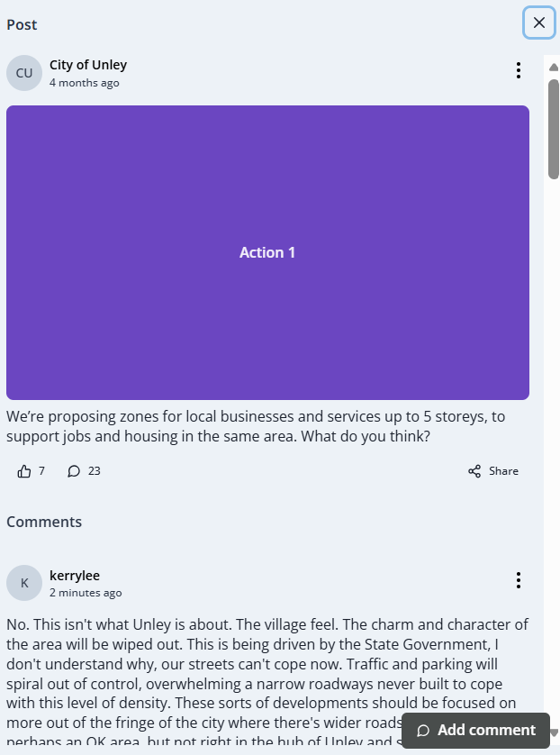Click the "2 minutes ago" comment timestamp
Viewport: 560px width, 755px height.
[x=86, y=593]
